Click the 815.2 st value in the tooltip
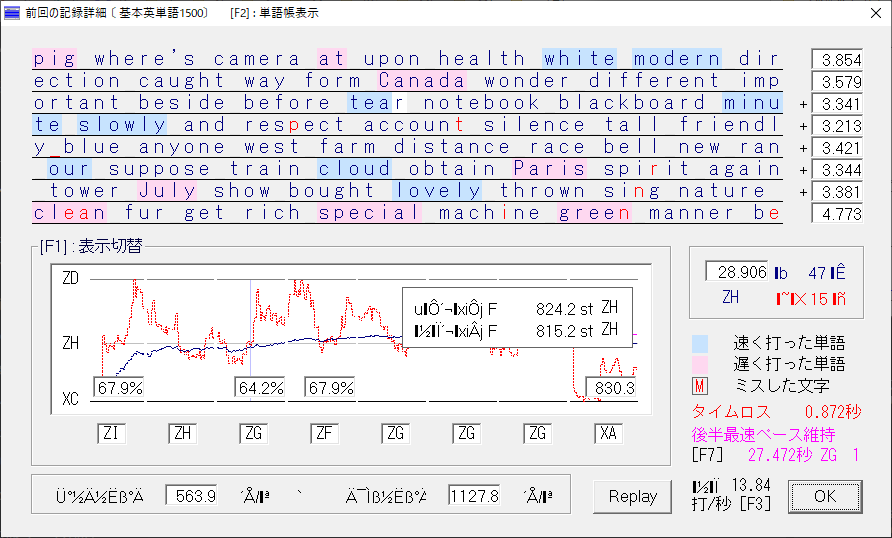 pos(564,331)
